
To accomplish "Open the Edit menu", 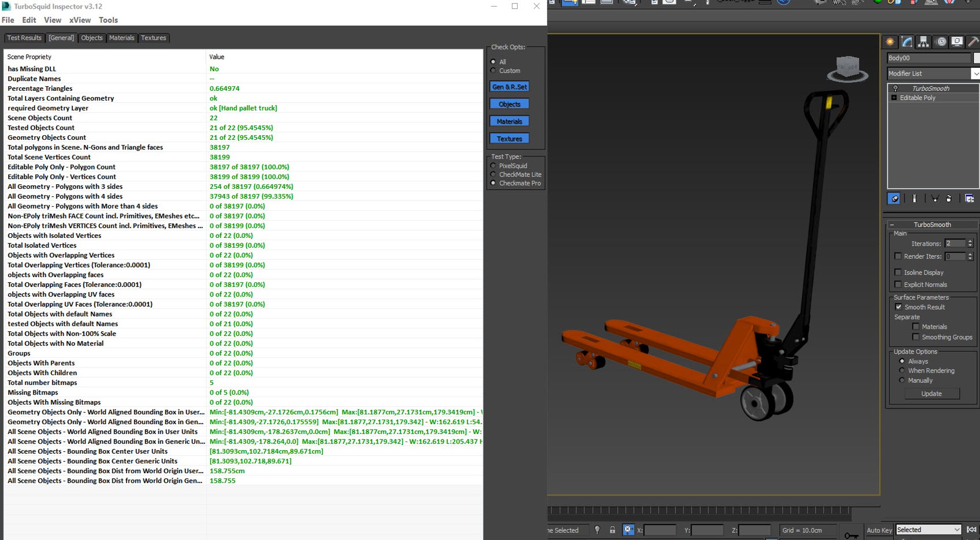I will [x=29, y=20].
